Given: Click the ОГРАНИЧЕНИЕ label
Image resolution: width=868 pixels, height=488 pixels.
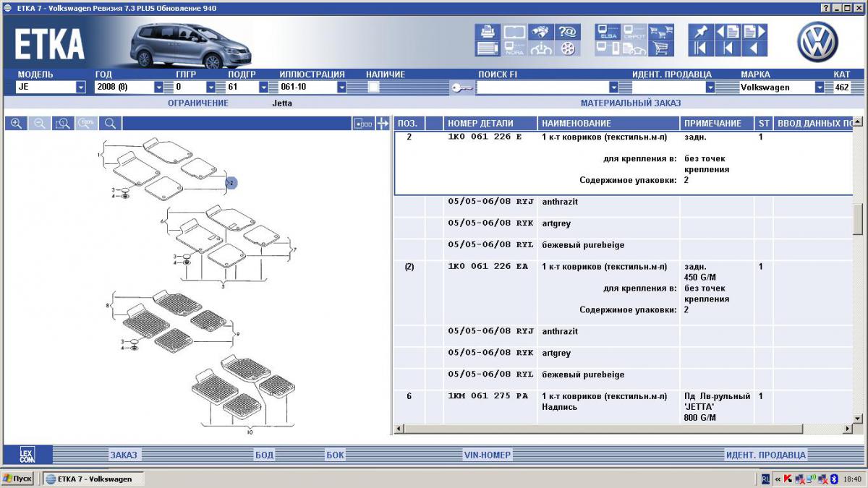Looking at the screenshot, I should pyautogui.click(x=198, y=103).
